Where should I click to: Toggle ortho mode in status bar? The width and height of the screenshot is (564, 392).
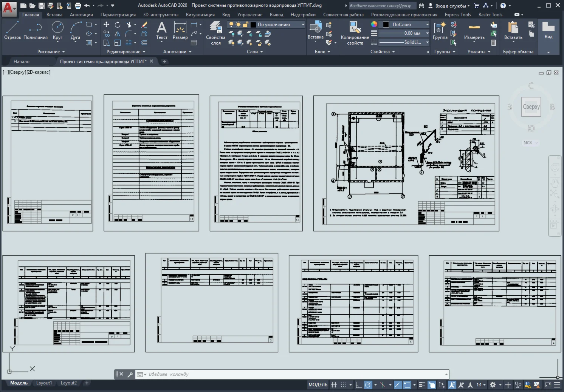[x=359, y=385]
